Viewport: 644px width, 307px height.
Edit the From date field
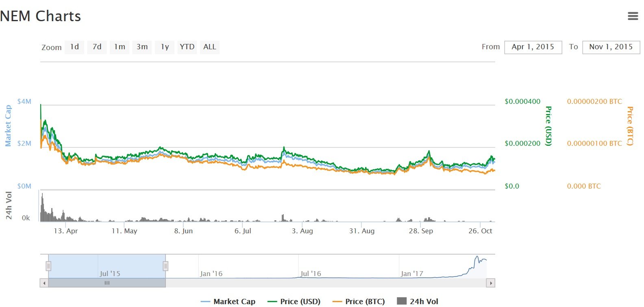[533, 47]
